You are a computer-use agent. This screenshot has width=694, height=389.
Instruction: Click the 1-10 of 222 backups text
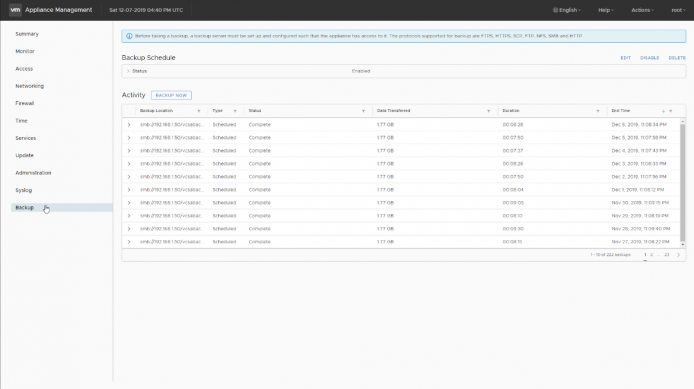(x=610, y=255)
